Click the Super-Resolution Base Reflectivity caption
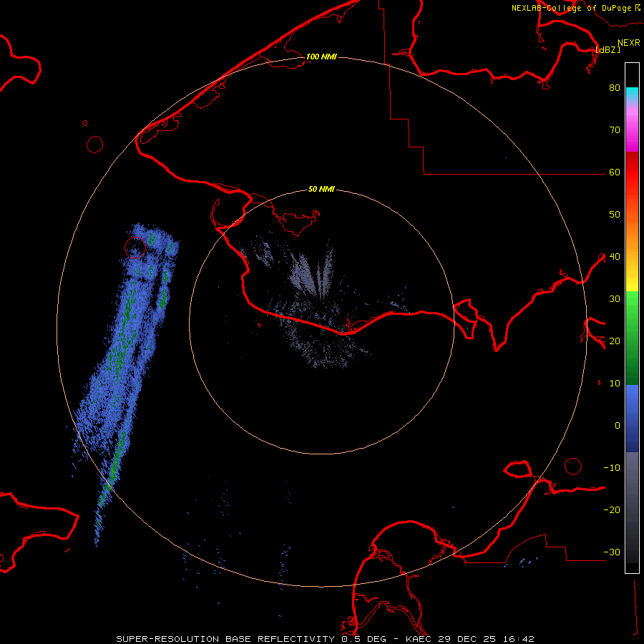 coord(325,639)
